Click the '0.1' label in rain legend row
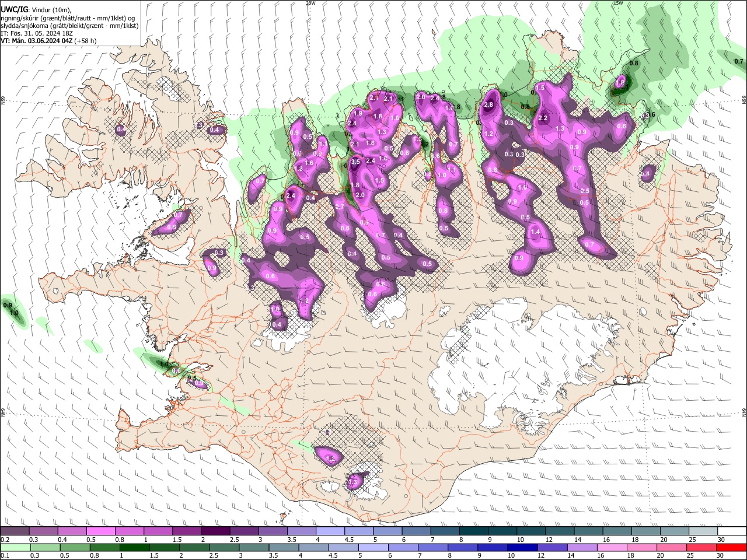Image resolution: width=747 pixels, height=560 pixels. [5, 555]
